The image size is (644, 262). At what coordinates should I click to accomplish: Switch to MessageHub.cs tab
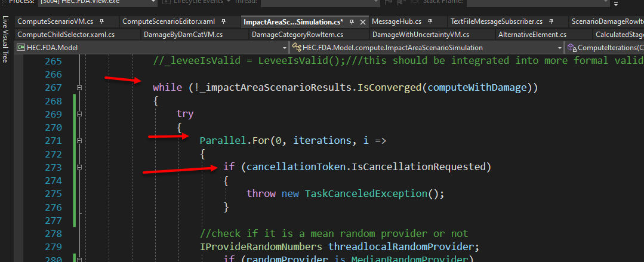(396, 21)
